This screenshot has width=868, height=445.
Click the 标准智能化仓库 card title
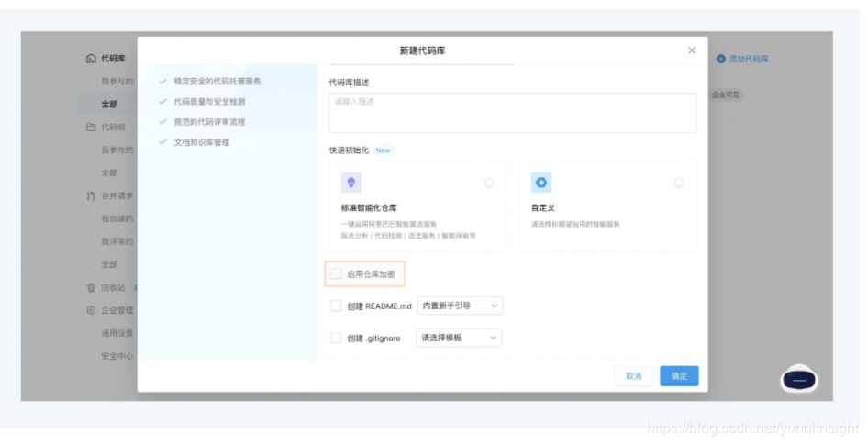[369, 208]
